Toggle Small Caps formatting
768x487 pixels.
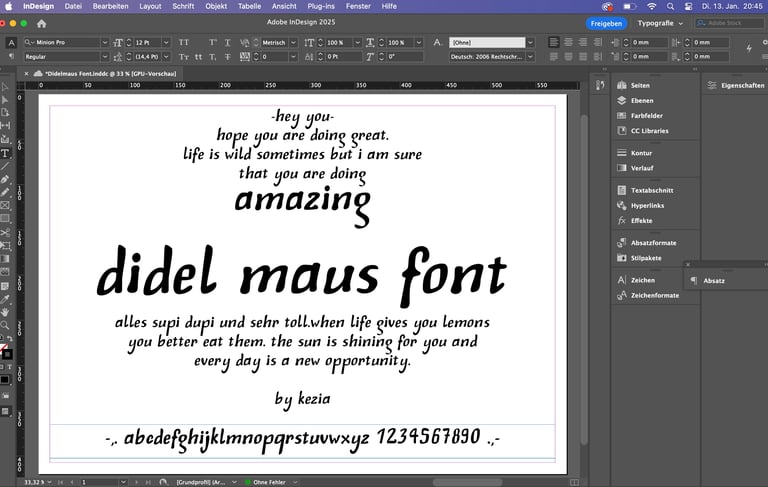(x=184, y=57)
